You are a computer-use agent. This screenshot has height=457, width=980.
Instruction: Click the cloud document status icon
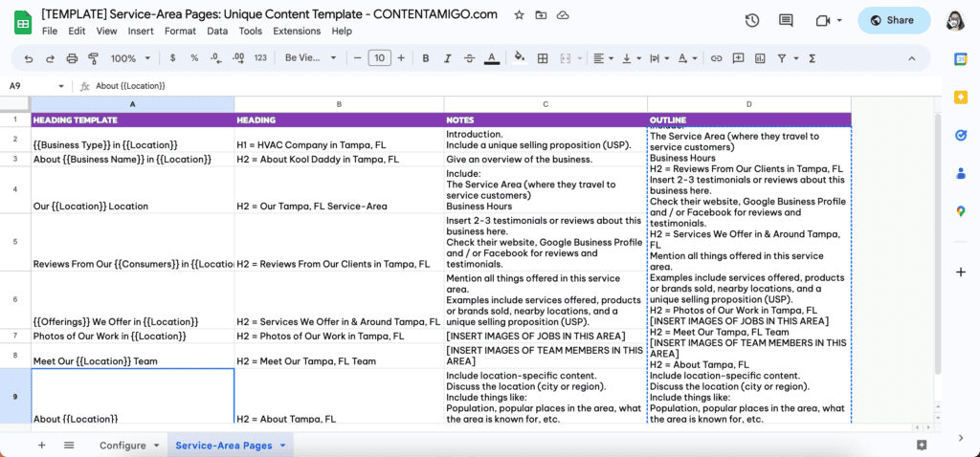pos(563,15)
